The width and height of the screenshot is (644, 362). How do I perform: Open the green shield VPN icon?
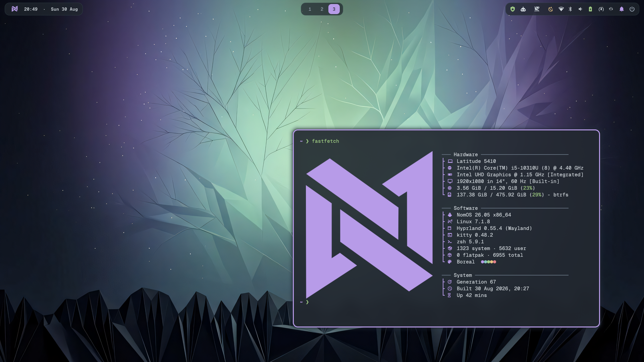pyautogui.click(x=513, y=9)
